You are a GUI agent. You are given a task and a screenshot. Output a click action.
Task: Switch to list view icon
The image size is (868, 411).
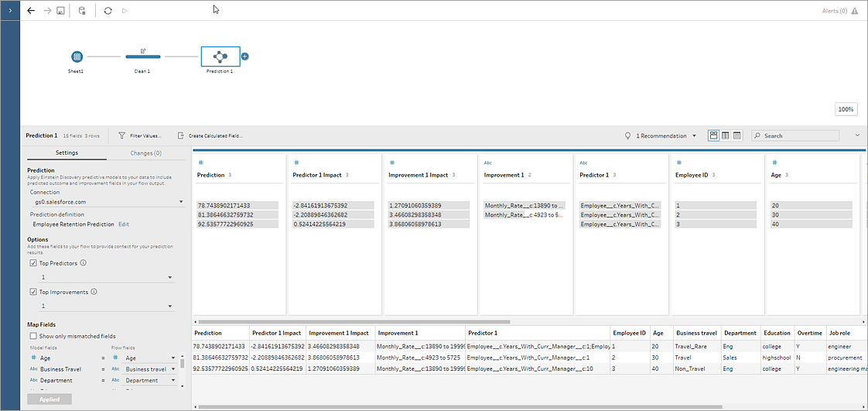click(736, 135)
